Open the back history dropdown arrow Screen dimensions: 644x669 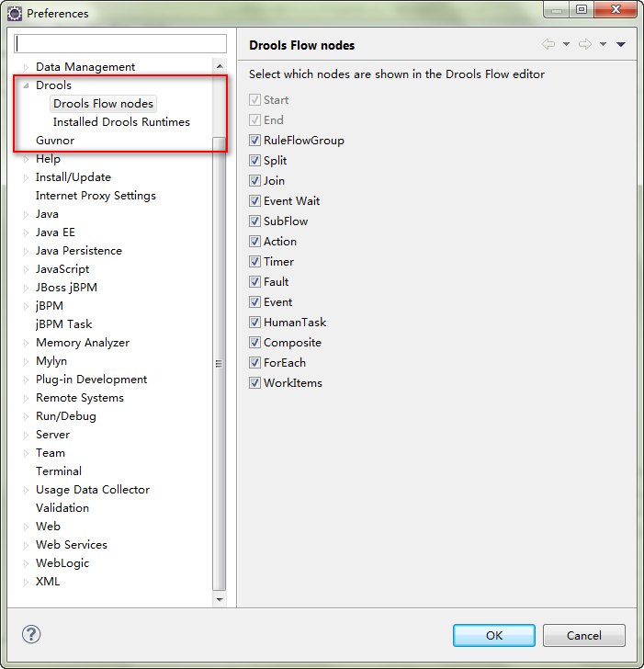[567, 44]
